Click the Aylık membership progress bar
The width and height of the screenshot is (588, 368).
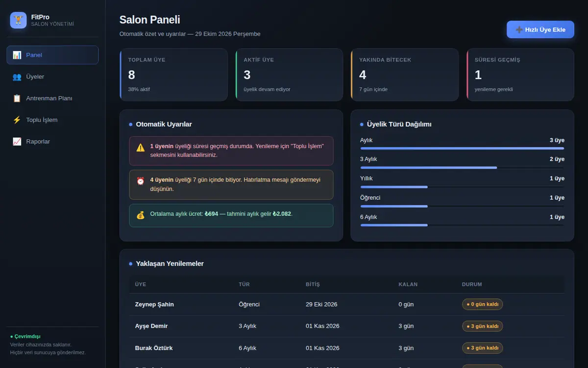tap(462, 148)
